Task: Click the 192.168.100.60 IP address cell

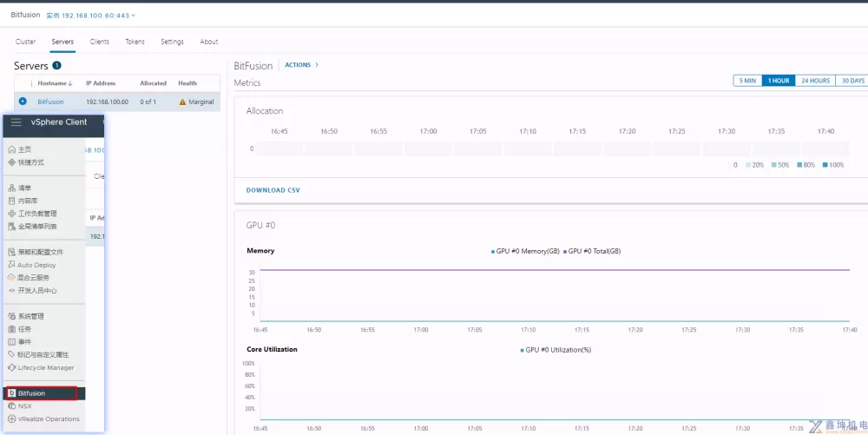Action: tap(108, 102)
